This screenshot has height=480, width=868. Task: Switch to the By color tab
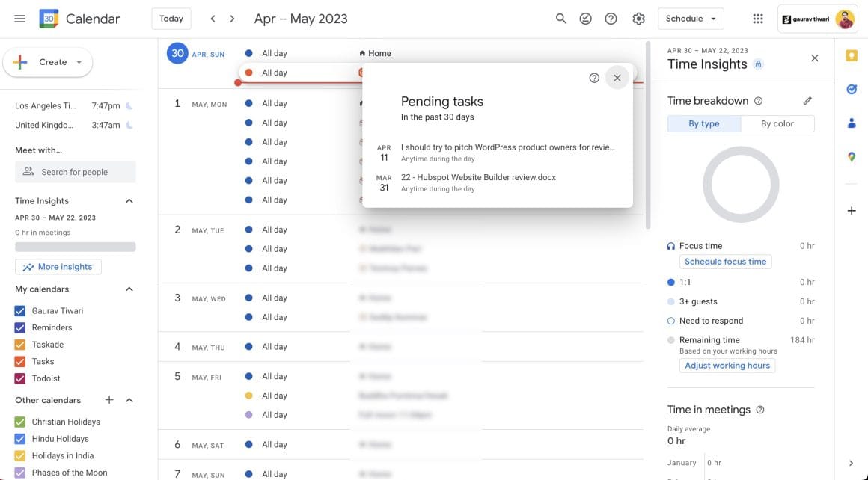777,123
